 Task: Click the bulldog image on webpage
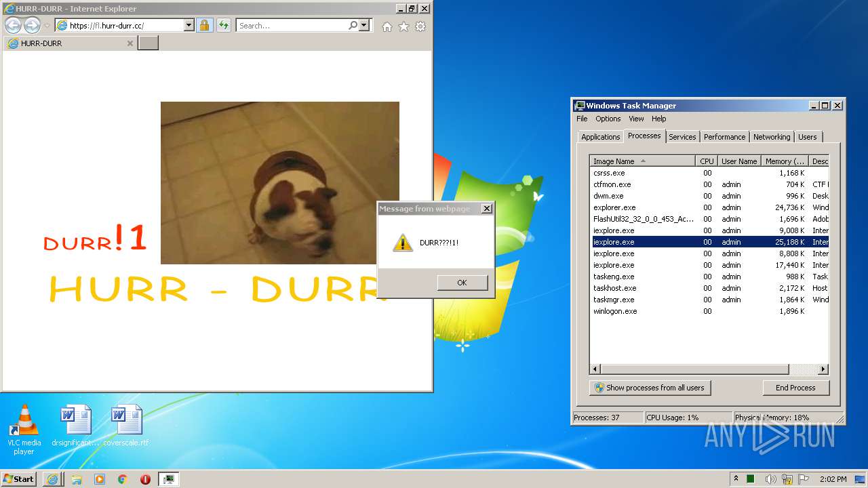point(279,183)
